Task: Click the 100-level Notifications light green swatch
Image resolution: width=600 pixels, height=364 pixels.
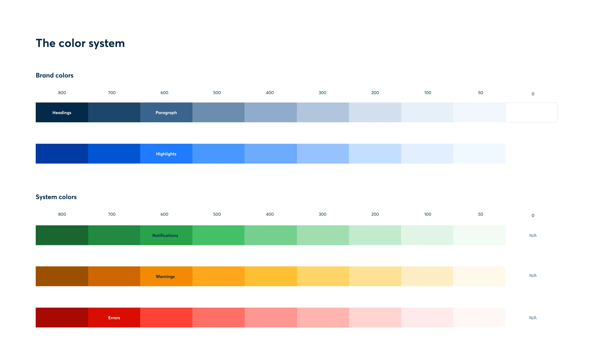Action: [x=427, y=235]
